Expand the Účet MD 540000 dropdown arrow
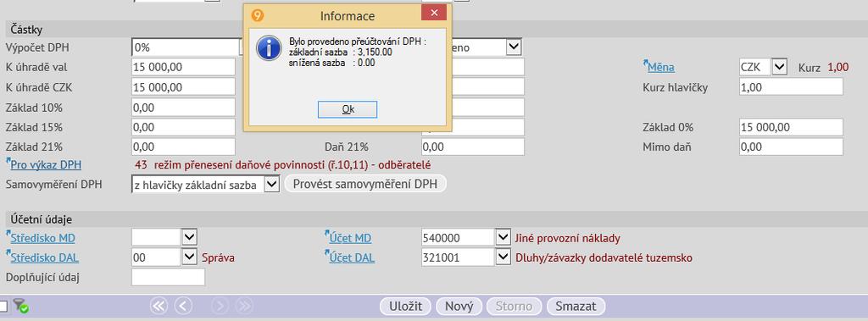 click(503, 238)
